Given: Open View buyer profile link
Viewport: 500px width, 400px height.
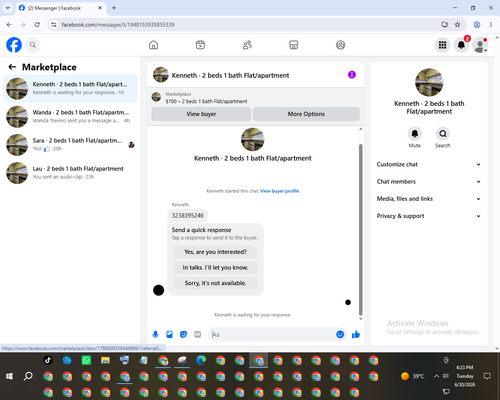Looking at the screenshot, I should click(x=280, y=191).
